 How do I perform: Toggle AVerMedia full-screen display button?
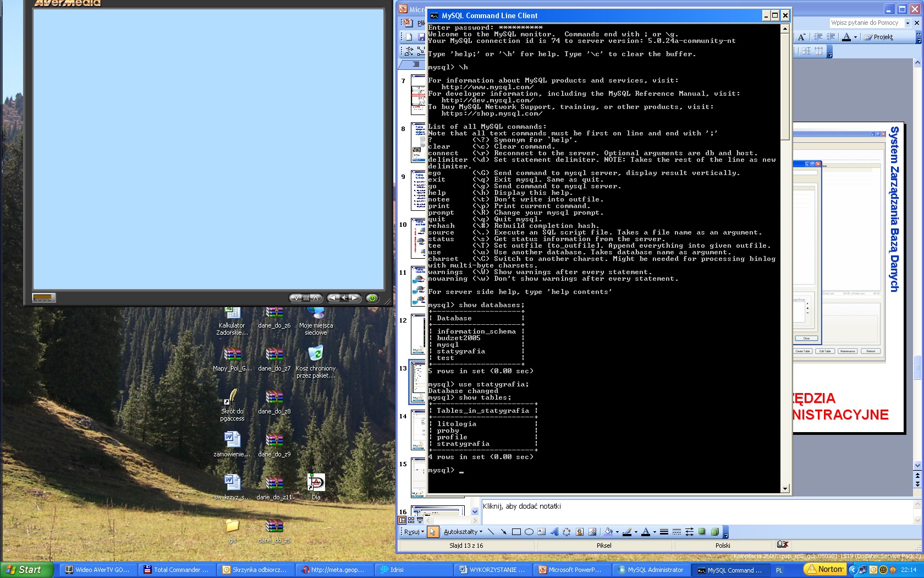point(306,298)
